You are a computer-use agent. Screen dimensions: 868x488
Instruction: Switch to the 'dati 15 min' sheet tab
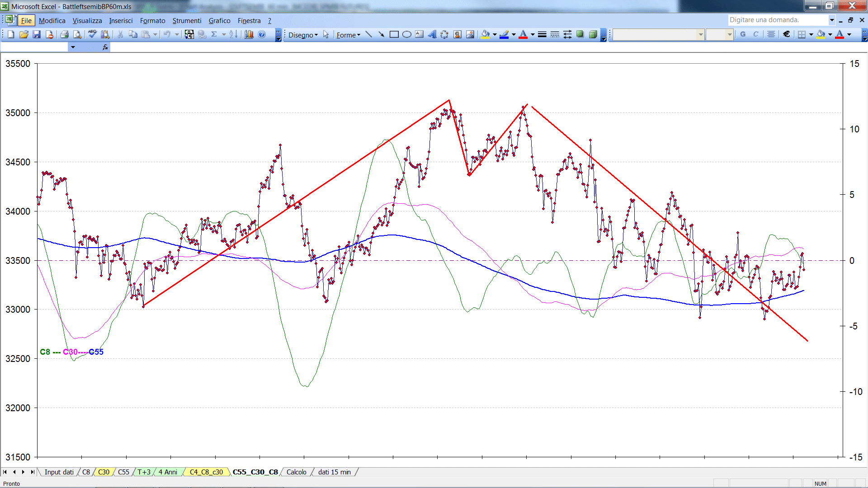335,472
